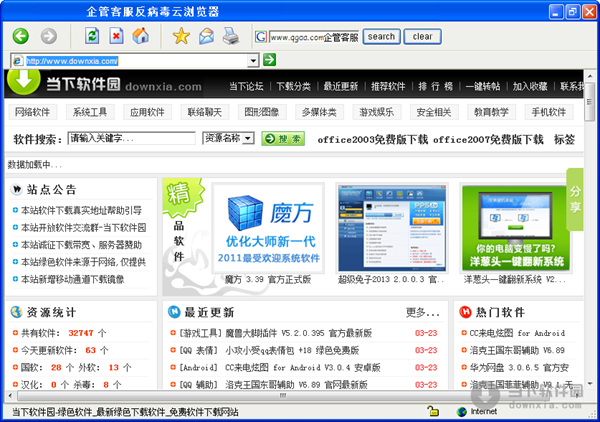Click the green Back arrow icon
This screenshot has height=422, width=600.
(x=20, y=36)
